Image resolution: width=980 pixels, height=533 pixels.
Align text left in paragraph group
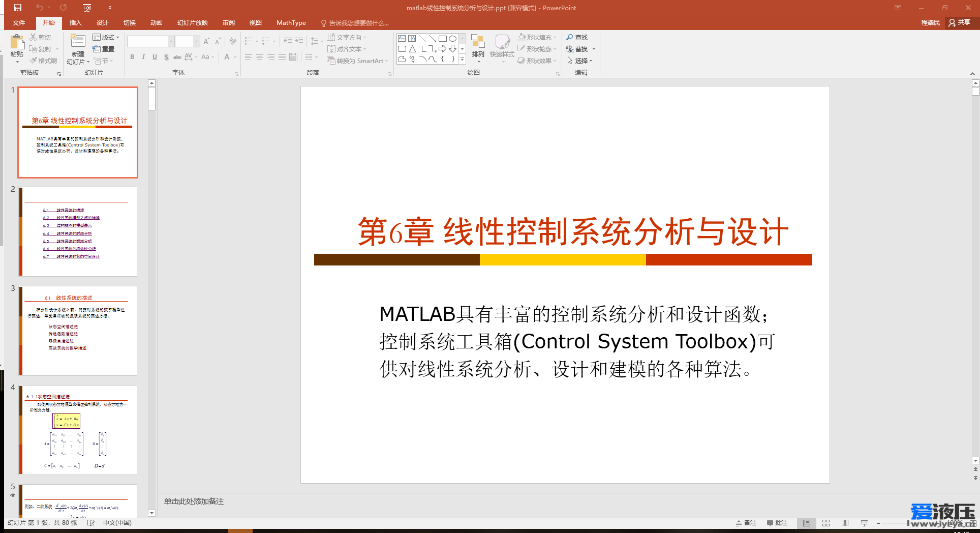pos(248,57)
